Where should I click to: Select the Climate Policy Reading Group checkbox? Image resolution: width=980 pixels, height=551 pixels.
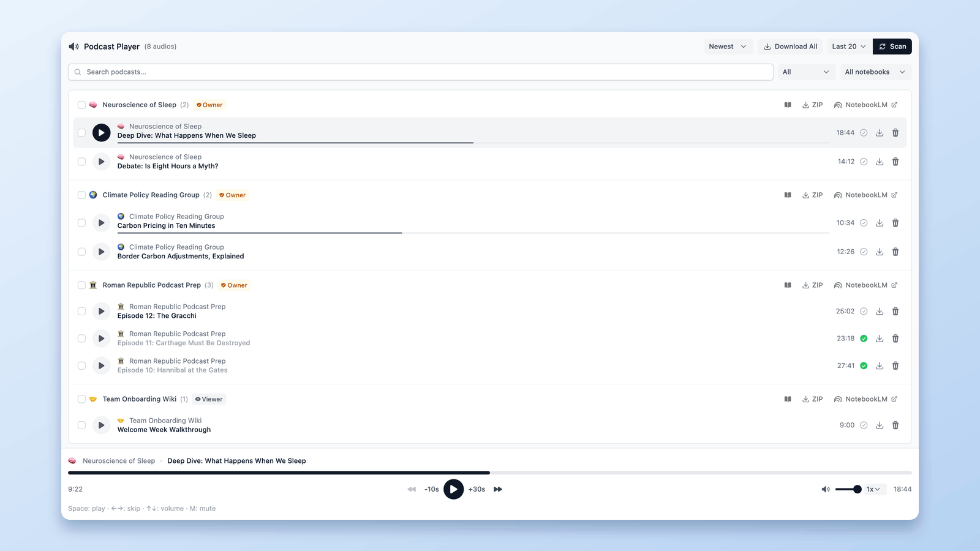point(81,195)
